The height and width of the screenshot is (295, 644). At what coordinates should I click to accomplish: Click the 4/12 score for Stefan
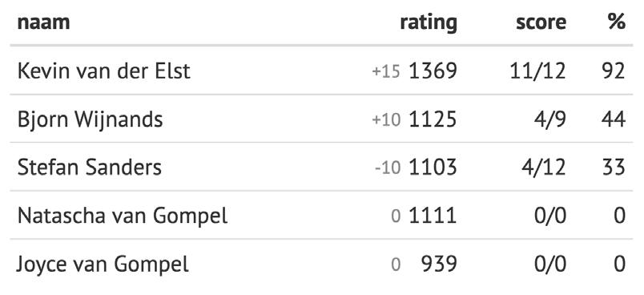(544, 168)
